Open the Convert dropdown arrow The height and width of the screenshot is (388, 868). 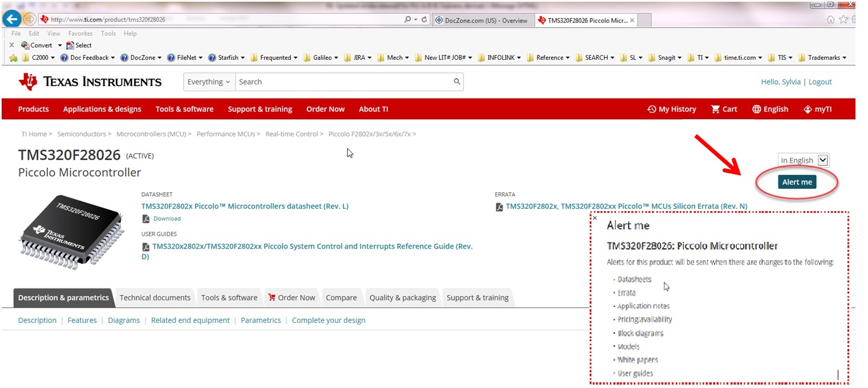60,46
